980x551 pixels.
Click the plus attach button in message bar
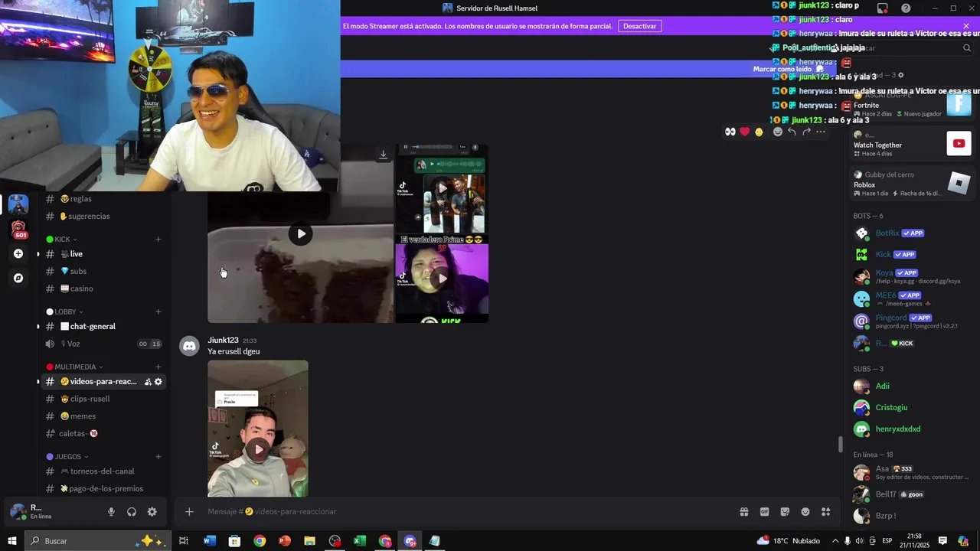tap(189, 512)
